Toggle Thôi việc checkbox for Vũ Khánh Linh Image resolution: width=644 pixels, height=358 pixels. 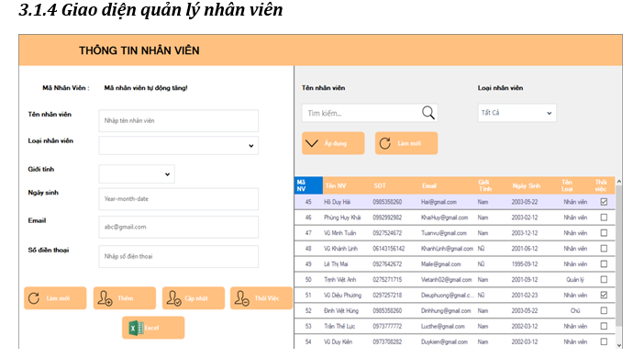[x=604, y=248]
